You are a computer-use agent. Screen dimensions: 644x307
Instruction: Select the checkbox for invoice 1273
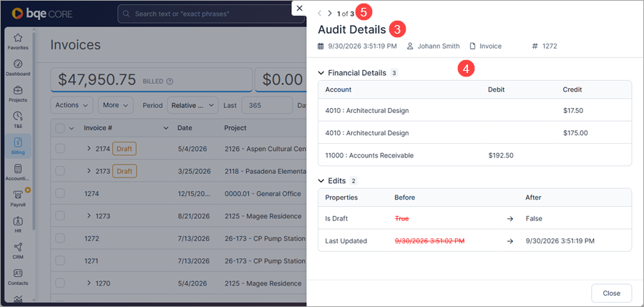(60, 216)
